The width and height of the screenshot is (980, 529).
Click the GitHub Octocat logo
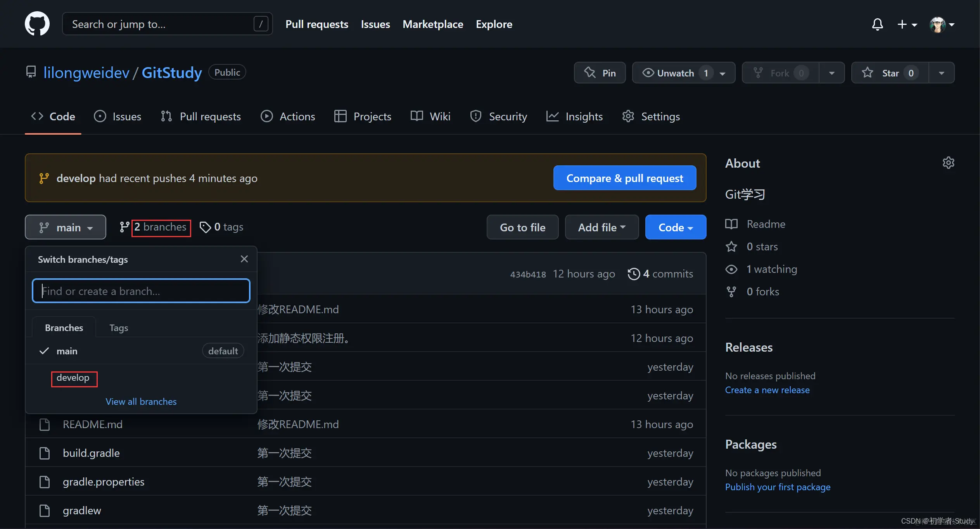(x=37, y=24)
